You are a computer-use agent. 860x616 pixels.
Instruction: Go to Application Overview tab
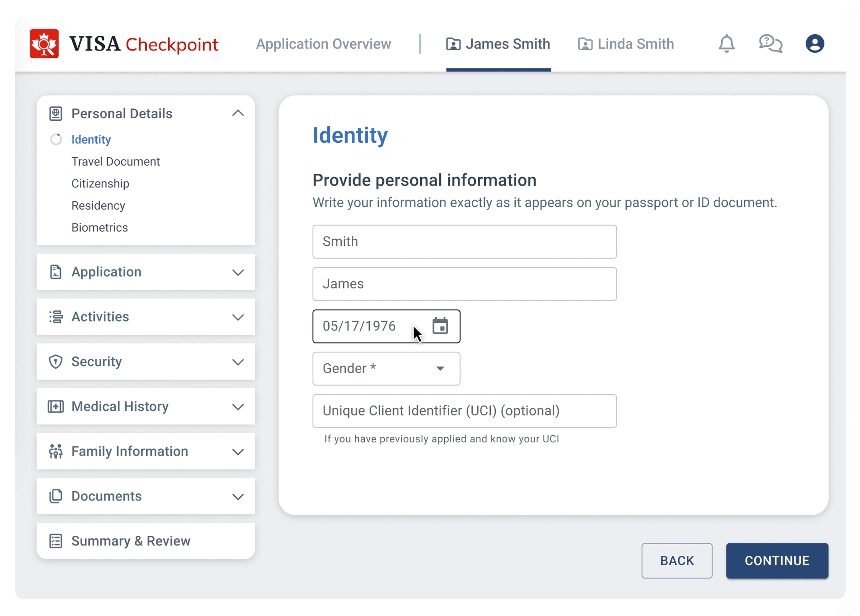(323, 44)
